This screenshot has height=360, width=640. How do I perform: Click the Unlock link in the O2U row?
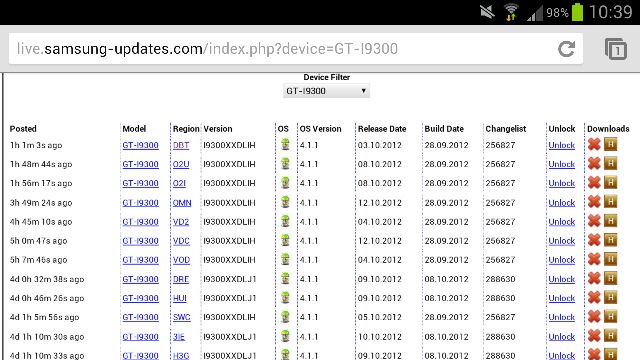pyautogui.click(x=562, y=164)
